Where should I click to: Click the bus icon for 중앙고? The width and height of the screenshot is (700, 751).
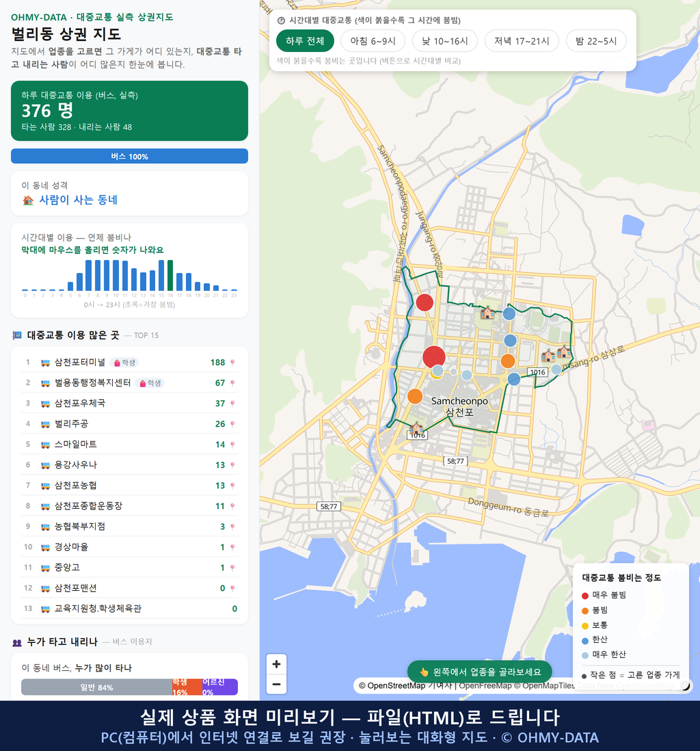(x=46, y=568)
